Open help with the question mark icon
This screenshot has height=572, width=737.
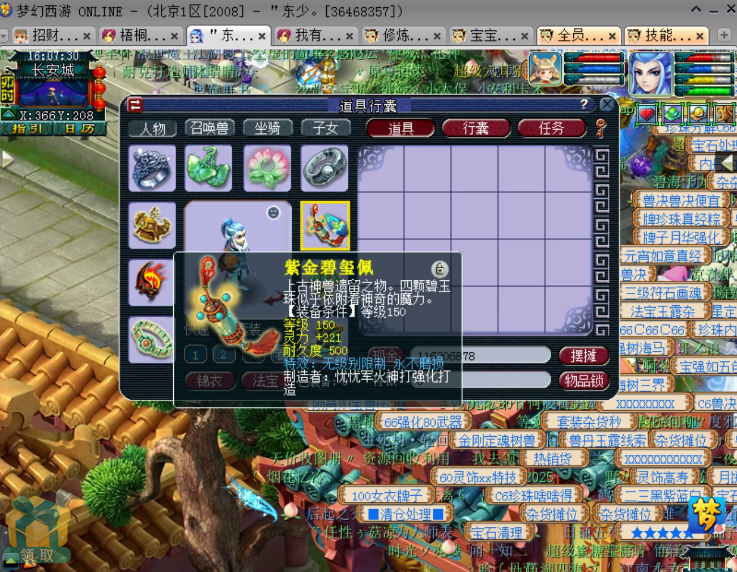[584, 104]
